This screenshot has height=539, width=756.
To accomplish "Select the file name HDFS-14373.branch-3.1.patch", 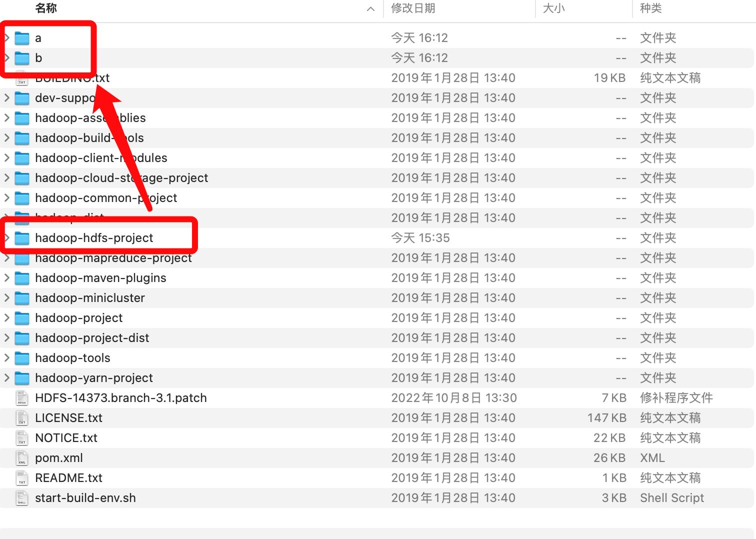I will (121, 398).
